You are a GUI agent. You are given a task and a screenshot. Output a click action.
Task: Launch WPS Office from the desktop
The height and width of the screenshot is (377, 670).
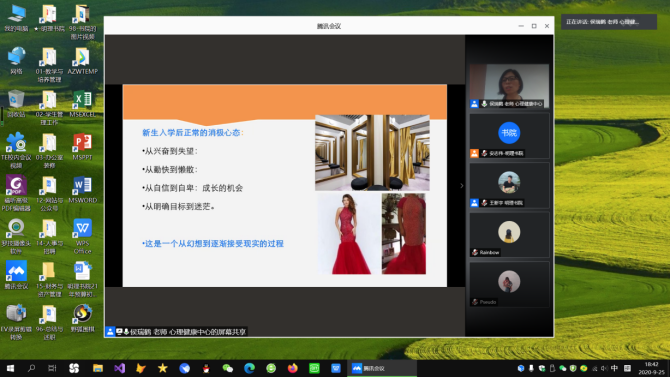pyautogui.click(x=82, y=236)
